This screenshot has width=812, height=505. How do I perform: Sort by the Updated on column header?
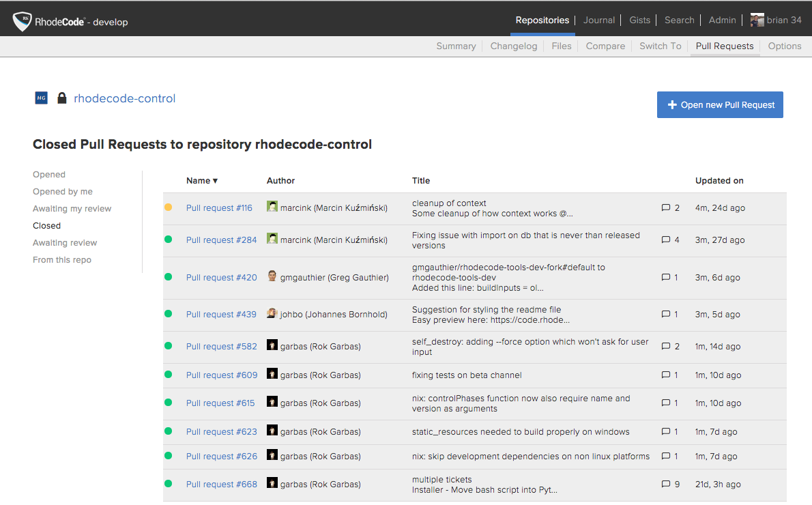click(719, 181)
